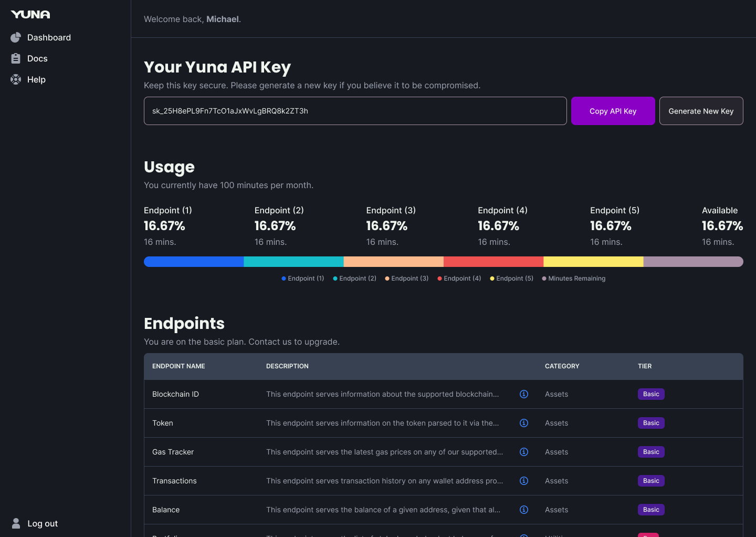
Task: Select the Transactions endpoint name
Action: (x=174, y=481)
